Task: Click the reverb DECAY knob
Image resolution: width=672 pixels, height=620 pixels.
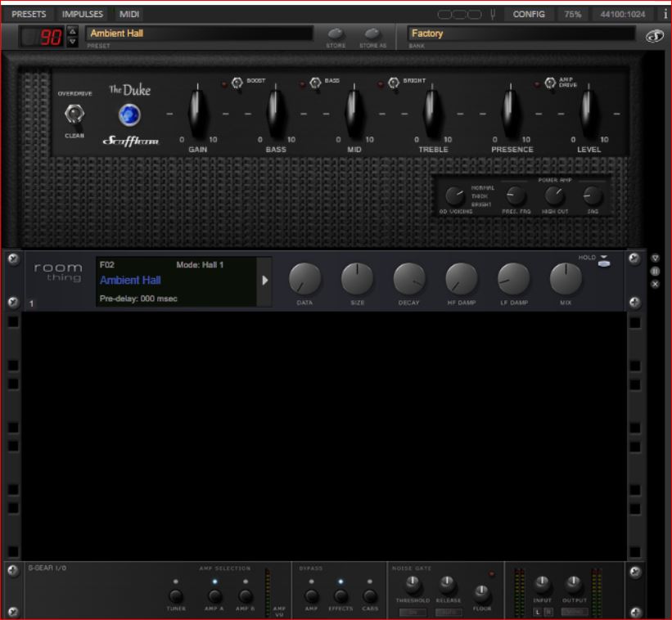Action: [x=409, y=279]
